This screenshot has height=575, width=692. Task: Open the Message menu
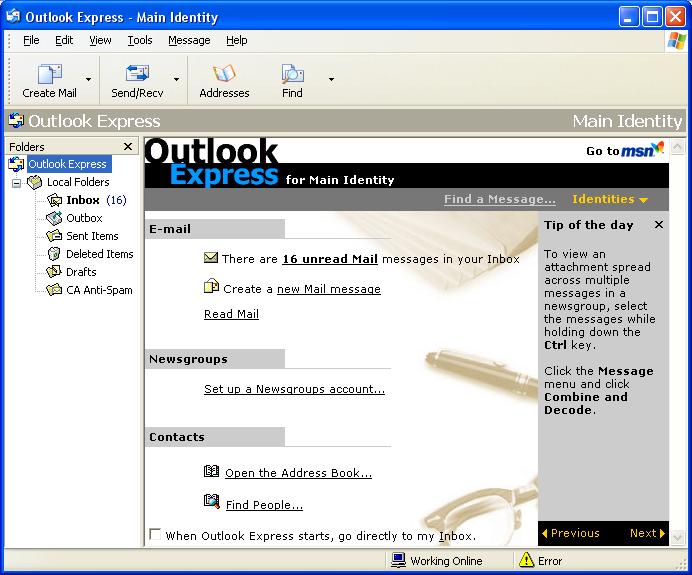[189, 40]
